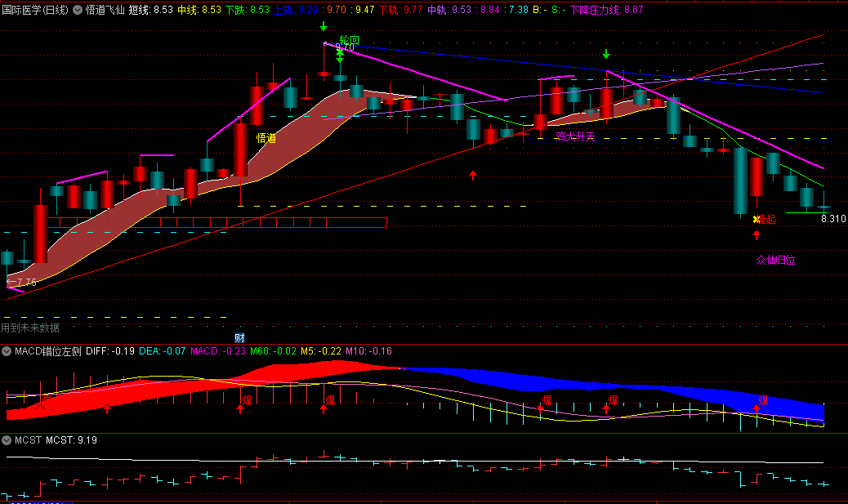
Task: Click the MACD错位左侧 indicator name
Action: coord(47,351)
